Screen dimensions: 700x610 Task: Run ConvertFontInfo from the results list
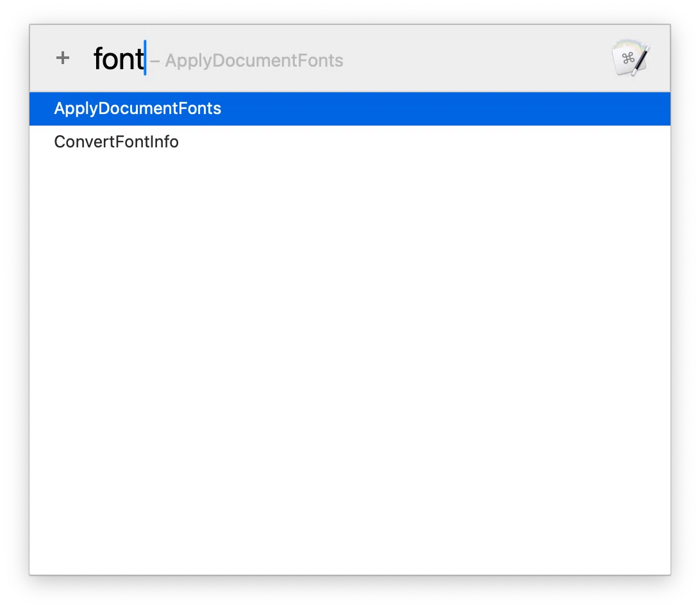[116, 142]
